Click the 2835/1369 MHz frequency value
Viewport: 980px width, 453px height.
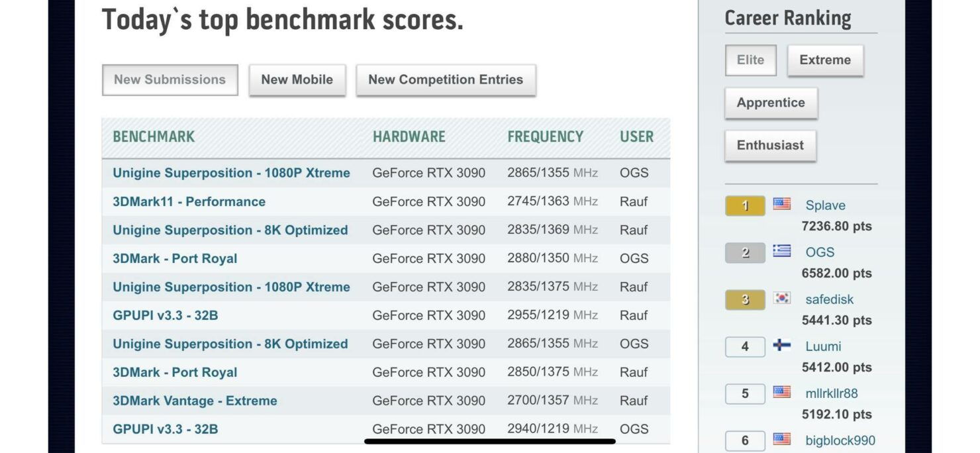pos(552,230)
